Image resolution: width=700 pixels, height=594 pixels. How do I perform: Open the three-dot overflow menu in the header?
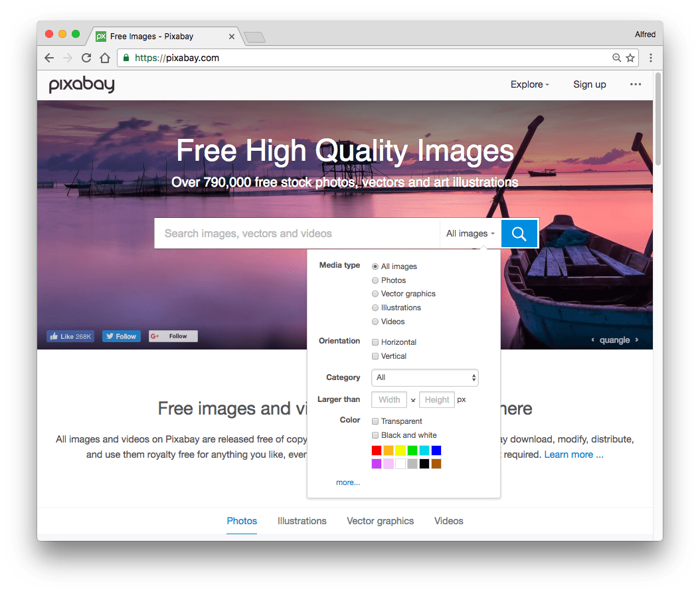635,84
